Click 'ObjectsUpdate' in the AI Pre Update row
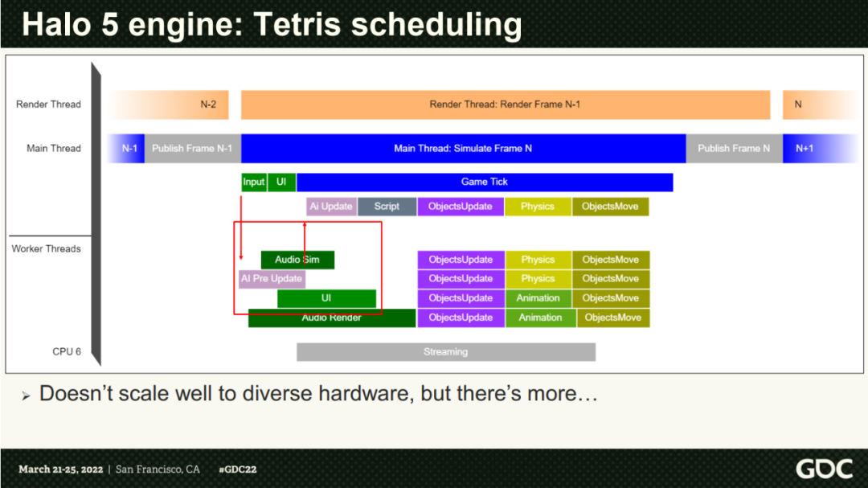Image resolution: width=868 pixels, height=488 pixels. pos(461,279)
